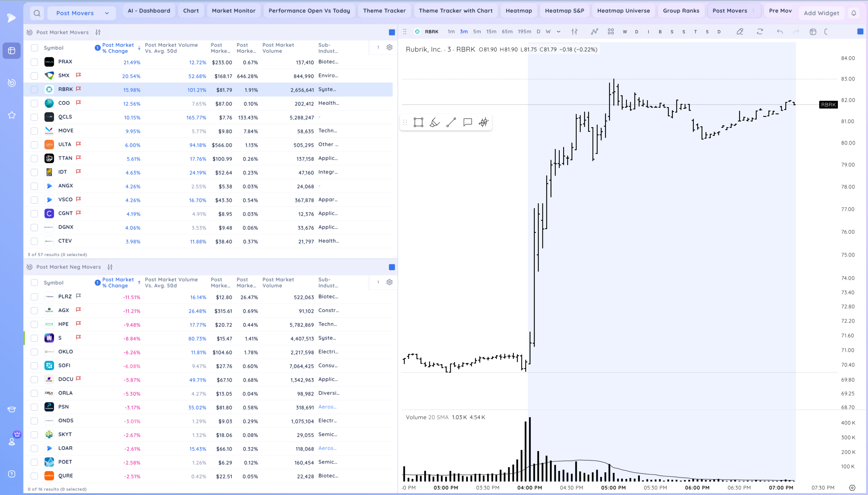Open column settings gear in Neg Movers
868x495 pixels.
tap(389, 282)
